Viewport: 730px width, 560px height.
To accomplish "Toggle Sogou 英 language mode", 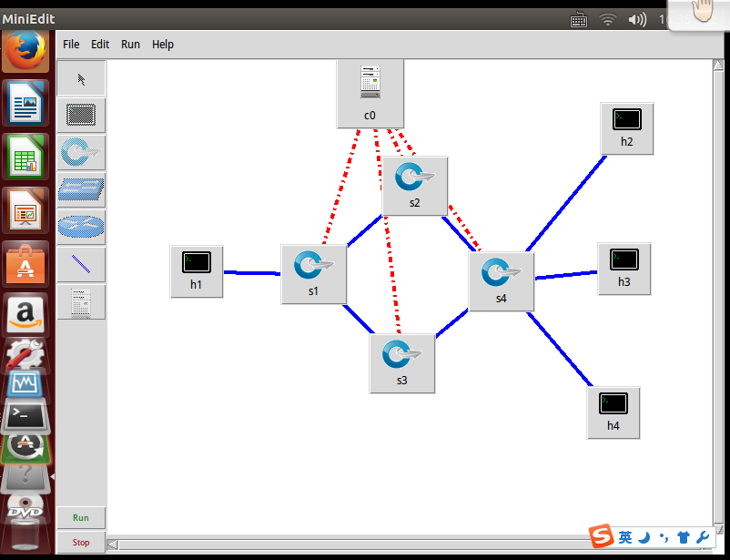I will (625, 537).
